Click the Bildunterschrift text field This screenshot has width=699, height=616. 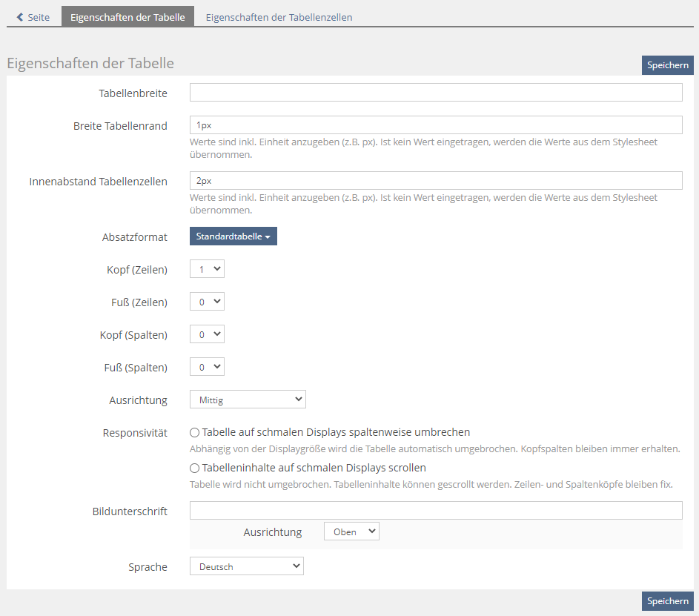(x=436, y=511)
